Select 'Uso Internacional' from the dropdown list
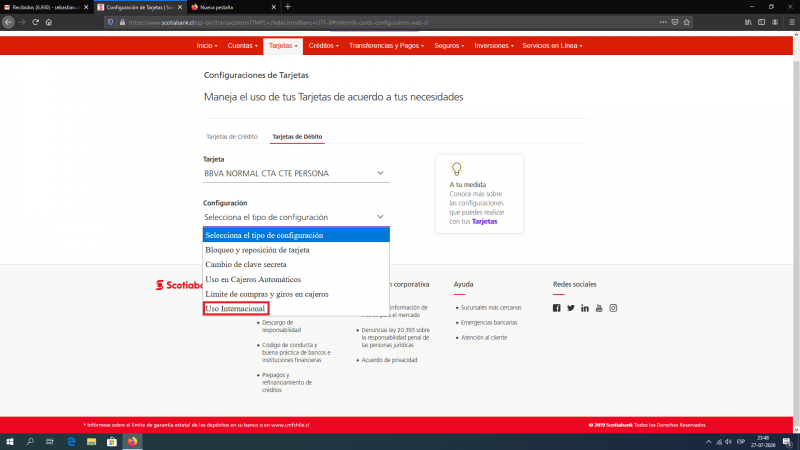Viewport: 800px width, 450px height. pyautogui.click(x=236, y=309)
